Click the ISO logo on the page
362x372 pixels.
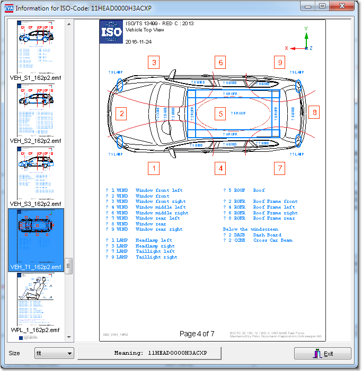[x=111, y=32]
